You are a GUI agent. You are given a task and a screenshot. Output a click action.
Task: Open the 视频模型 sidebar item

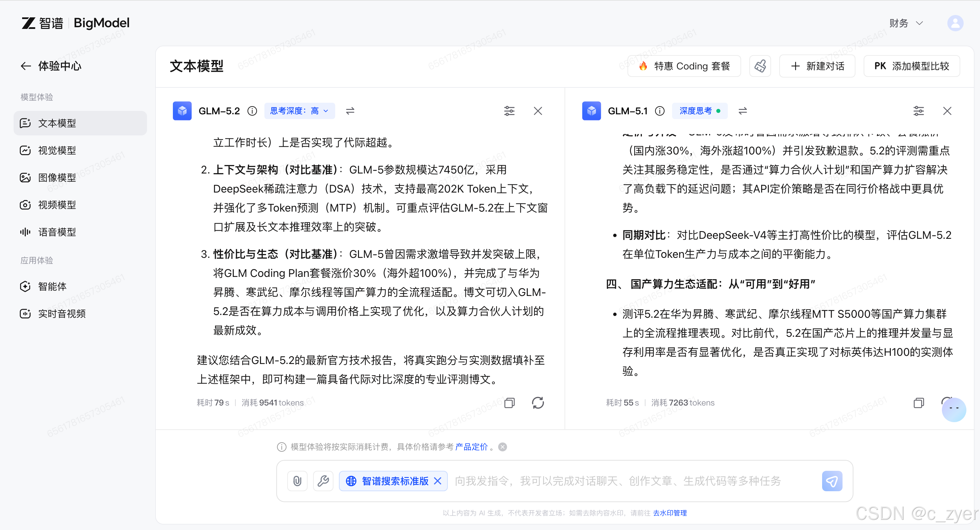click(x=80, y=205)
